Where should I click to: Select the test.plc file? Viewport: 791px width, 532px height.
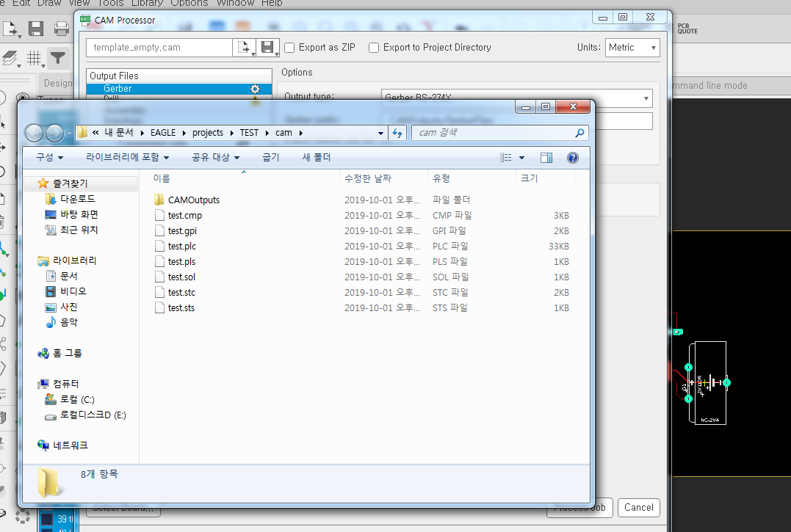click(x=182, y=247)
